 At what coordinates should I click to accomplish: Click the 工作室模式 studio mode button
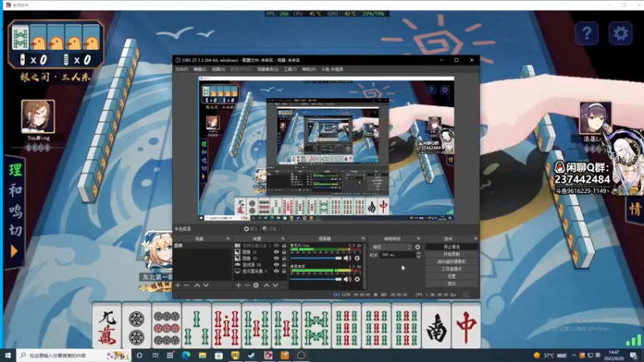(452, 269)
